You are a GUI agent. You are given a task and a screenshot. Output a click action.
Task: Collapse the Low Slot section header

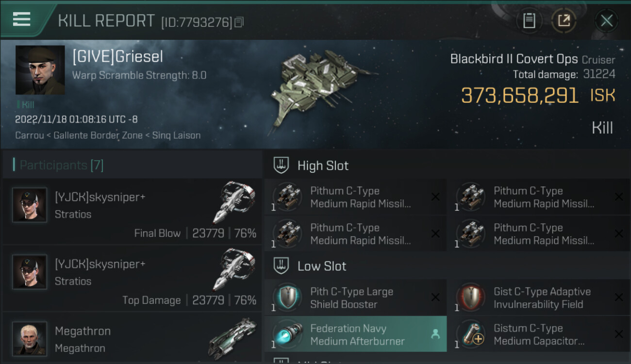322,266
